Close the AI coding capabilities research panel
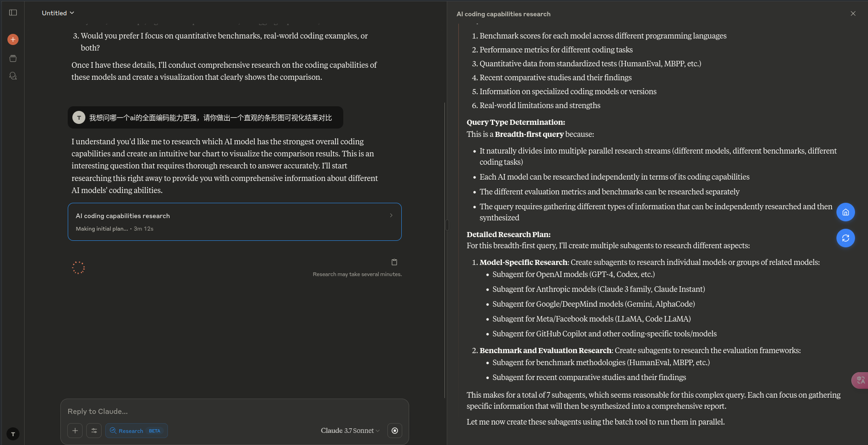Viewport: 868px width, 445px height. click(853, 13)
